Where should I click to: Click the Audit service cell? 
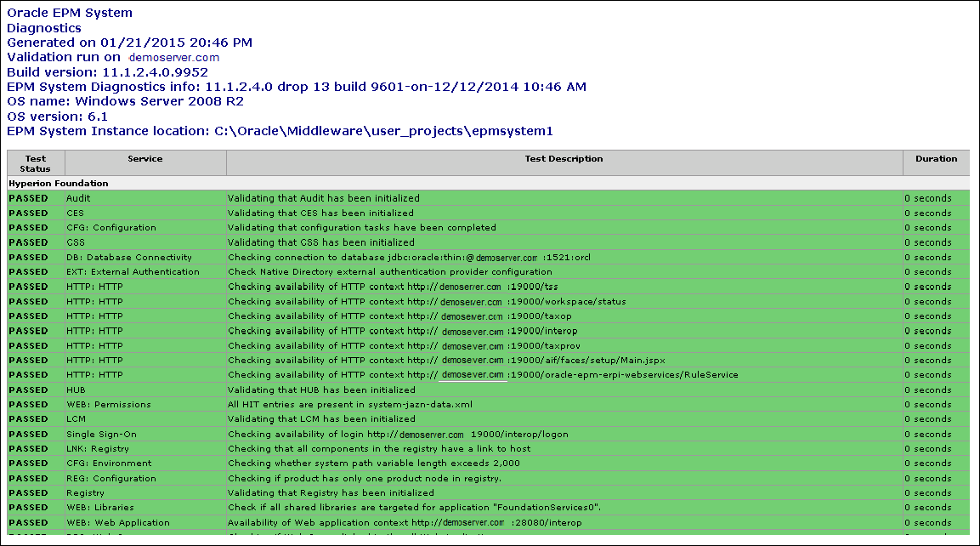point(145,198)
